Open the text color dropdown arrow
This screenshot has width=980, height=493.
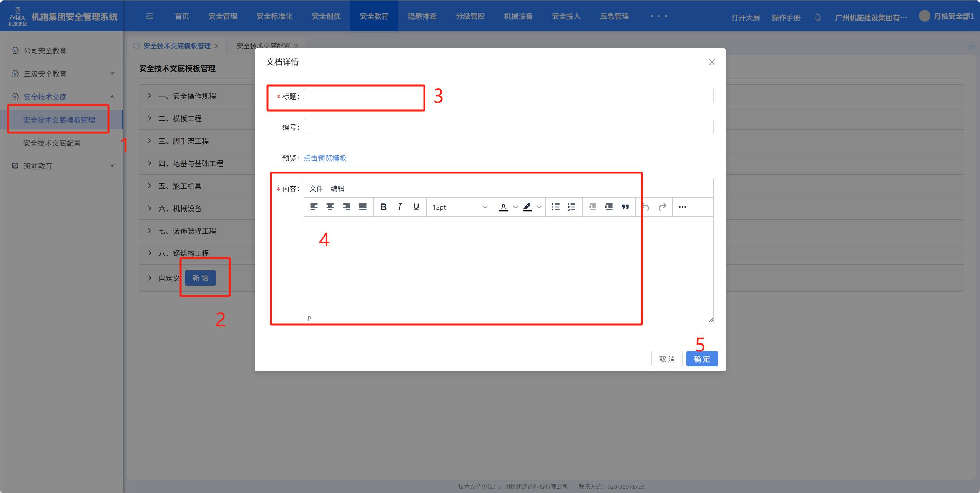(x=515, y=207)
